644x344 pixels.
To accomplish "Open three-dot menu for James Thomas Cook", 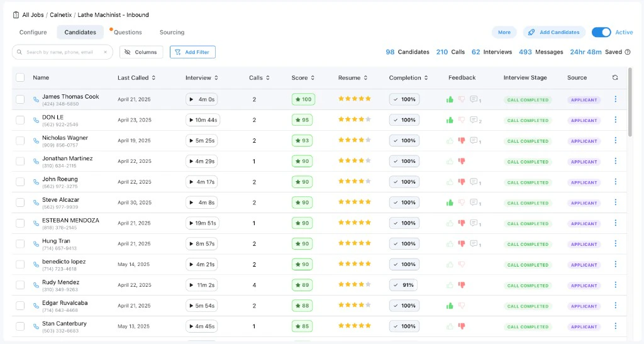I will pyautogui.click(x=615, y=99).
